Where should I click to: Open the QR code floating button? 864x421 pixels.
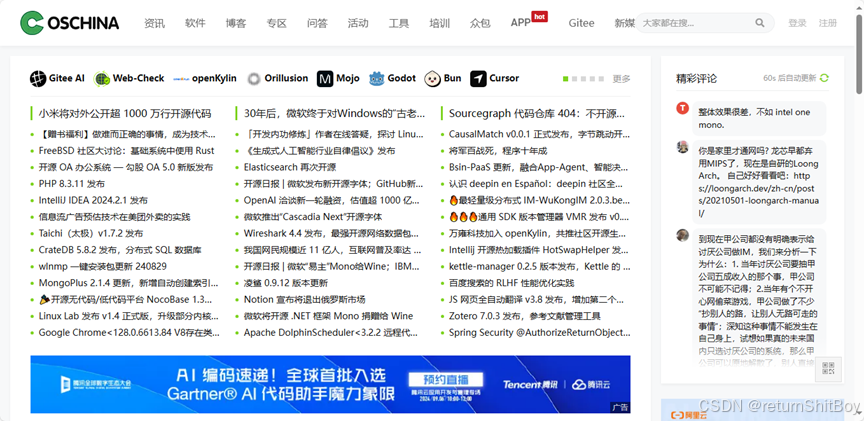point(829,368)
